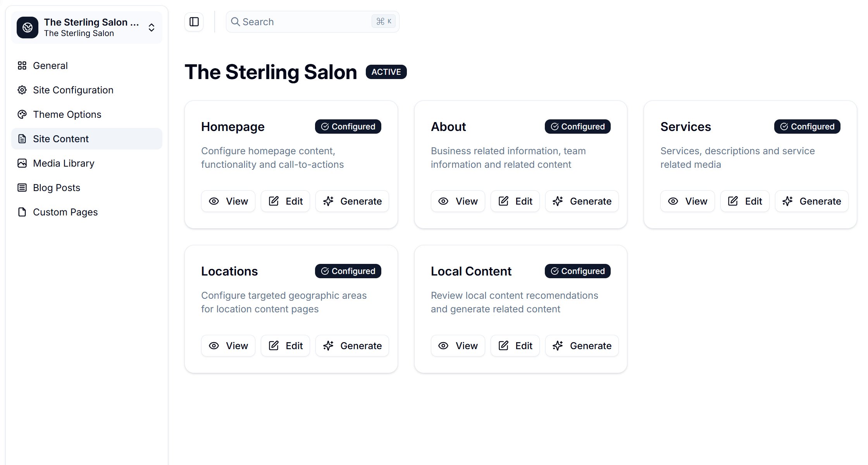868x465 pixels.
Task: Generate content for Services
Action: (x=811, y=201)
